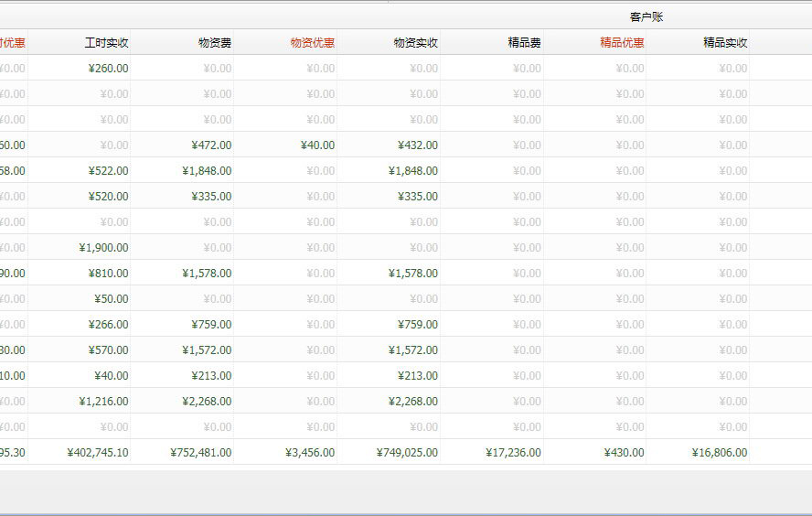Click the ¥472.00 物资费 cell
This screenshot has width=812, height=516.
point(211,145)
